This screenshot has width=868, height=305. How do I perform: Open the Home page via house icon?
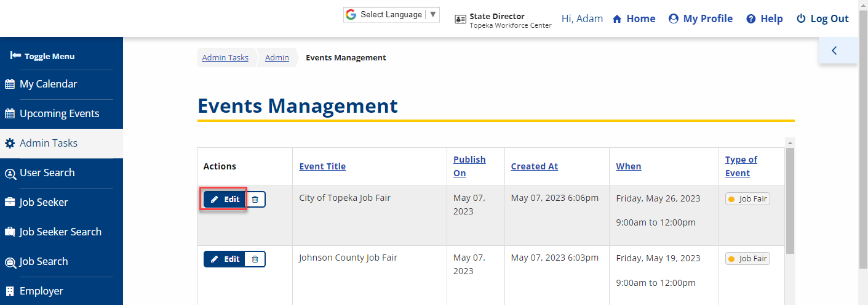tap(618, 19)
